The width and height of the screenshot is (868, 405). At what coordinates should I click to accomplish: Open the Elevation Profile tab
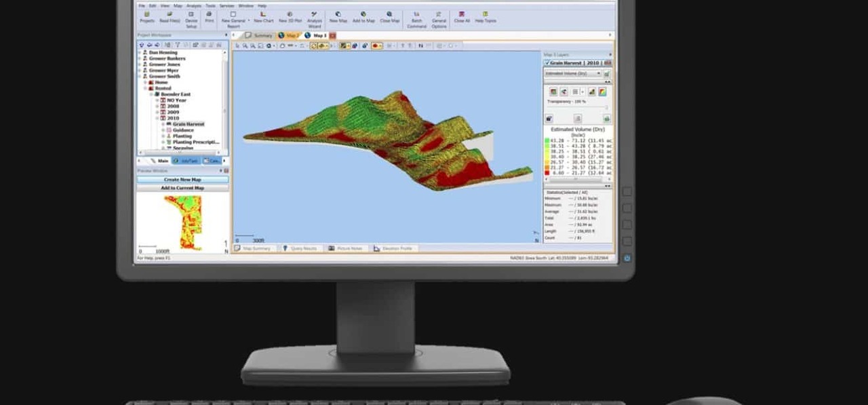pos(393,248)
